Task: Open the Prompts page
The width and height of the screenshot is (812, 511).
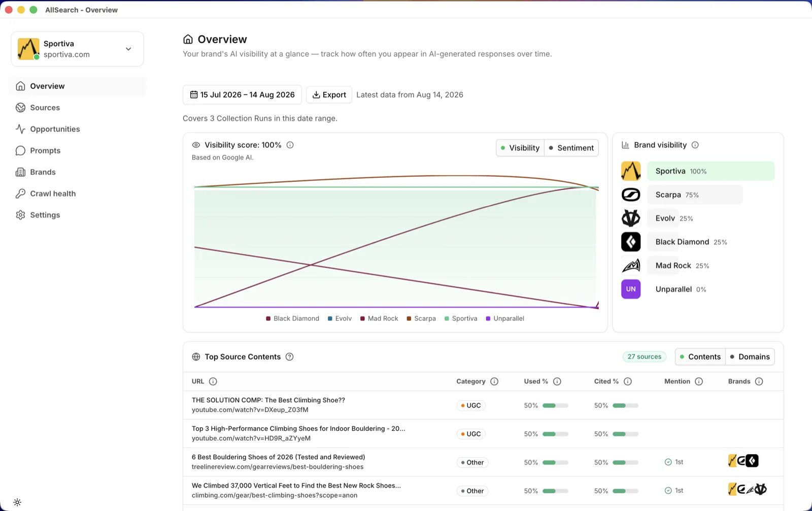Action: click(x=77, y=150)
